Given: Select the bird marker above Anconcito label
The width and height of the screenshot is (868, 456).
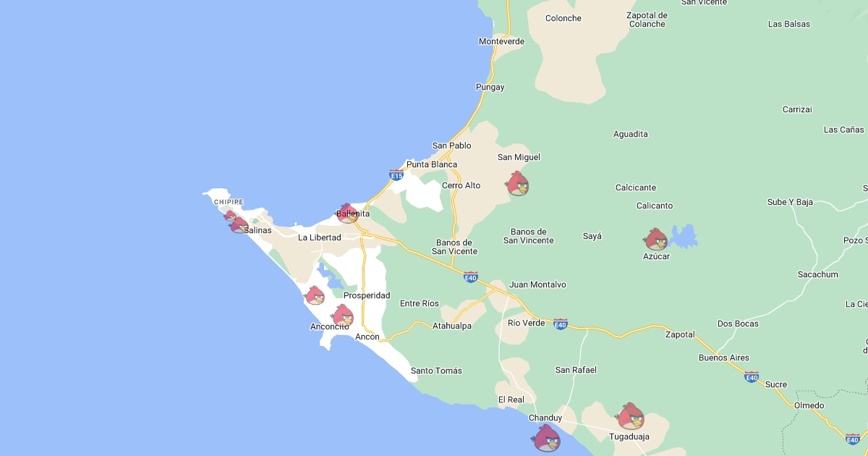Looking at the screenshot, I should (x=342, y=315).
